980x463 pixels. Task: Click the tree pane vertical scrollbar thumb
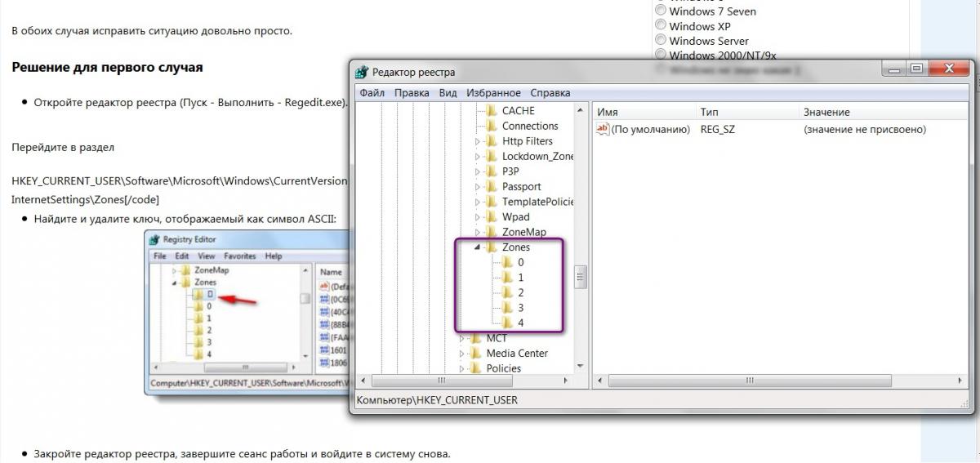[581, 278]
